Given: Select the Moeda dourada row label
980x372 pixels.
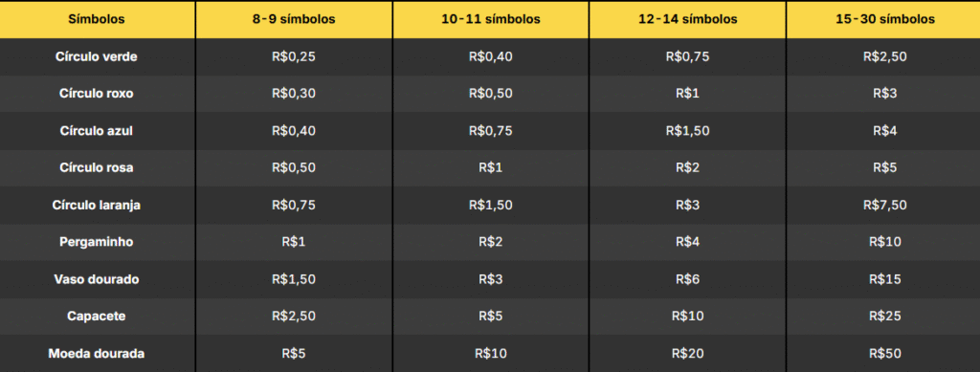Looking at the screenshot, I should point(97,354).
